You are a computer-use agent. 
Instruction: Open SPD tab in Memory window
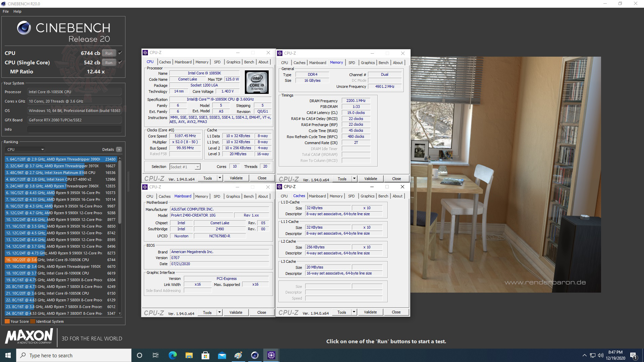click(x=352, y=63)
